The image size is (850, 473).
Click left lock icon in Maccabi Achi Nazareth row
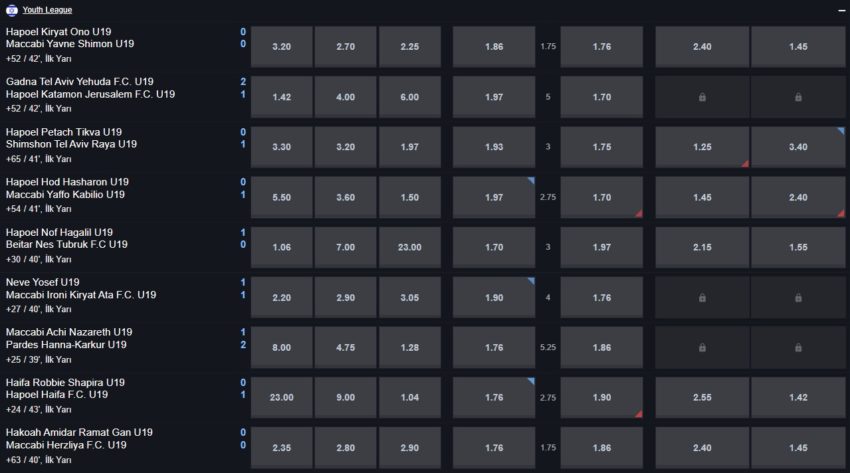point(702,347)
